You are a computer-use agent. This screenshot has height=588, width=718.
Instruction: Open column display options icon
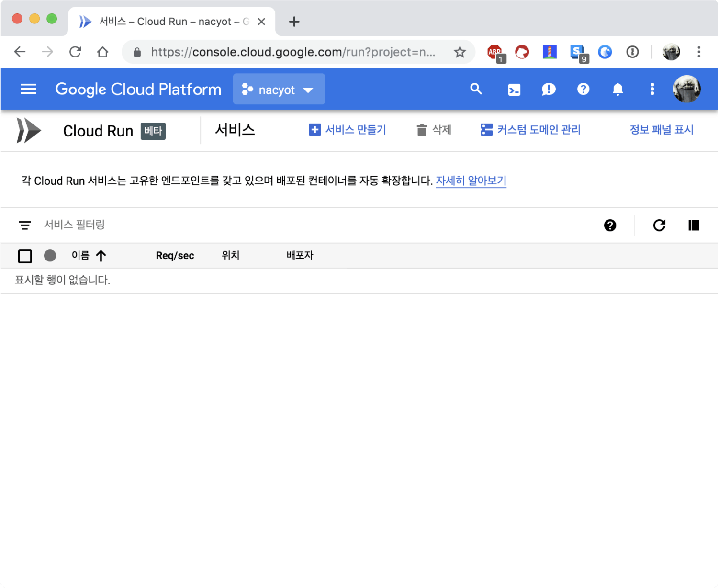pos(694,225)
